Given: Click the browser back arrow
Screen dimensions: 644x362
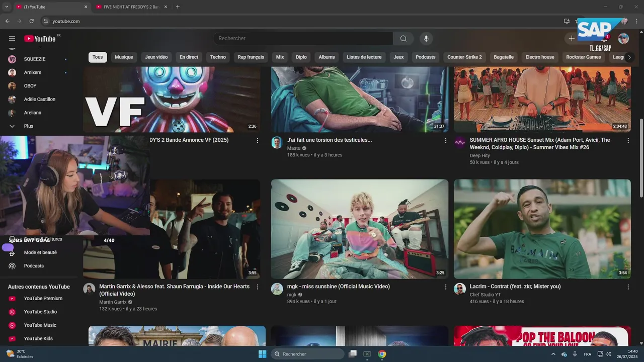Looking at the screenshot, I should pyautogui.click(x=7, y=21).
